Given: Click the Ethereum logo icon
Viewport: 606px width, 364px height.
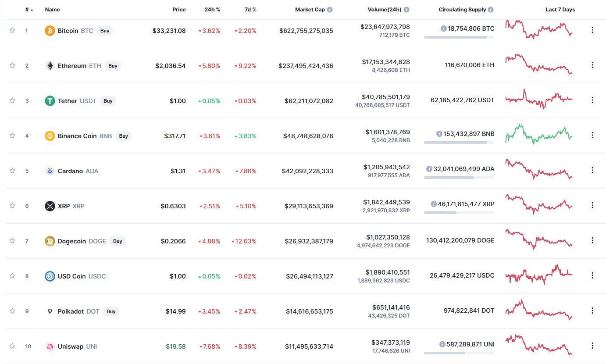Looking at the screenshot, I should [x=50, y=66].
